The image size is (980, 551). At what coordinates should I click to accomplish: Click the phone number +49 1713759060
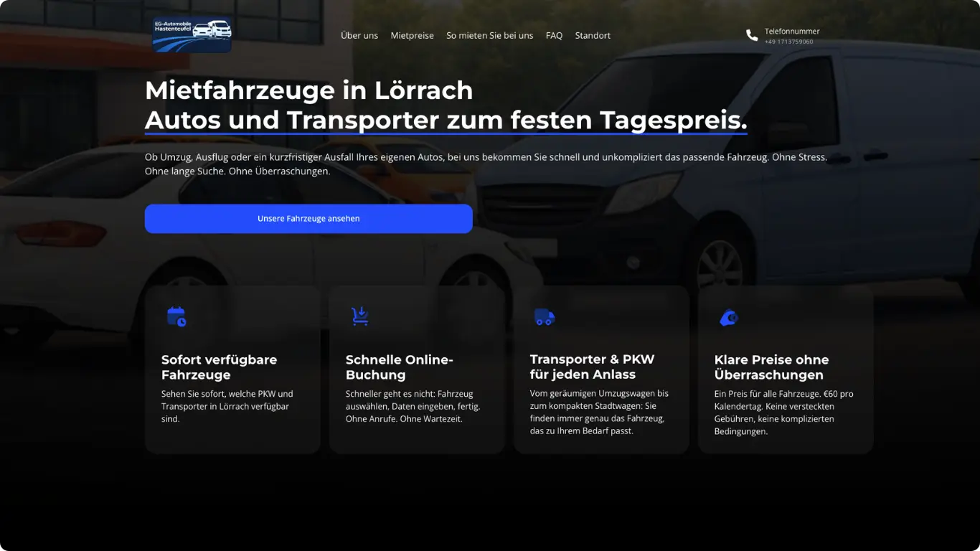pyautogui.click(x=788, y=42)
